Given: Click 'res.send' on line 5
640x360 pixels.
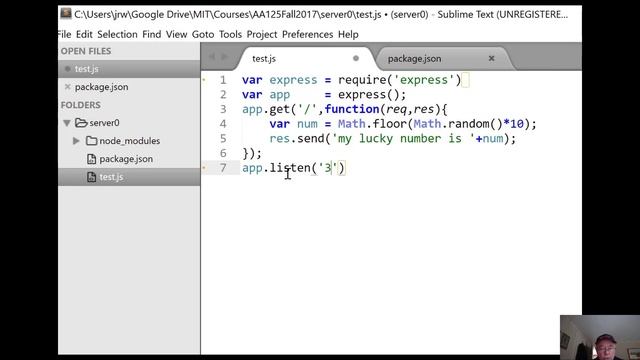Looking at the screenshot, I should coord(297,138).
